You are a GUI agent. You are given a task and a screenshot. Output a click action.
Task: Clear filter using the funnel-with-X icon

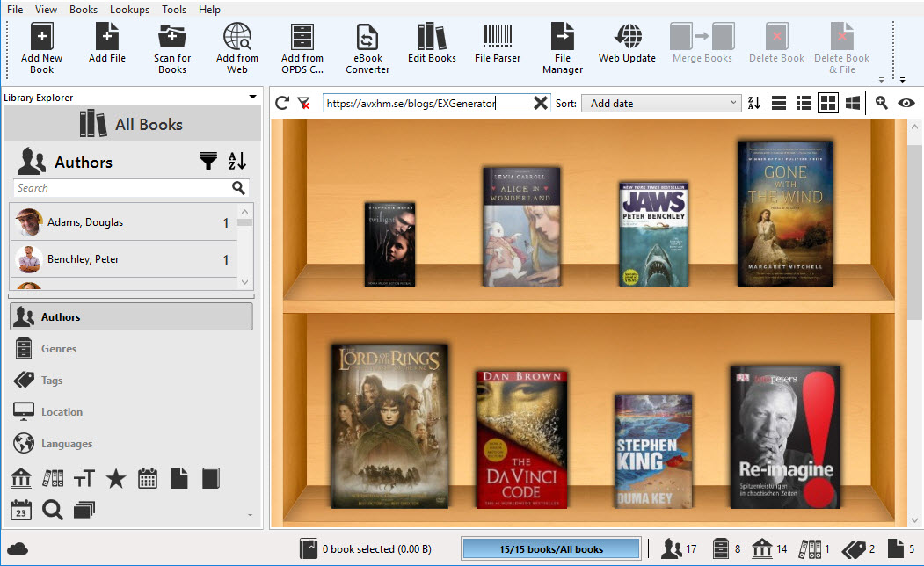[304, 104]
